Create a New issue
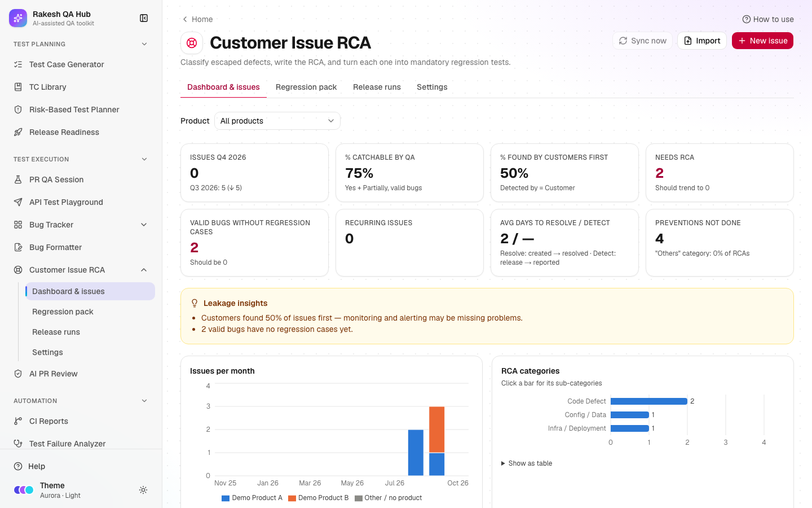The height and width of the screenshot is (508, 812). (762, 41)
